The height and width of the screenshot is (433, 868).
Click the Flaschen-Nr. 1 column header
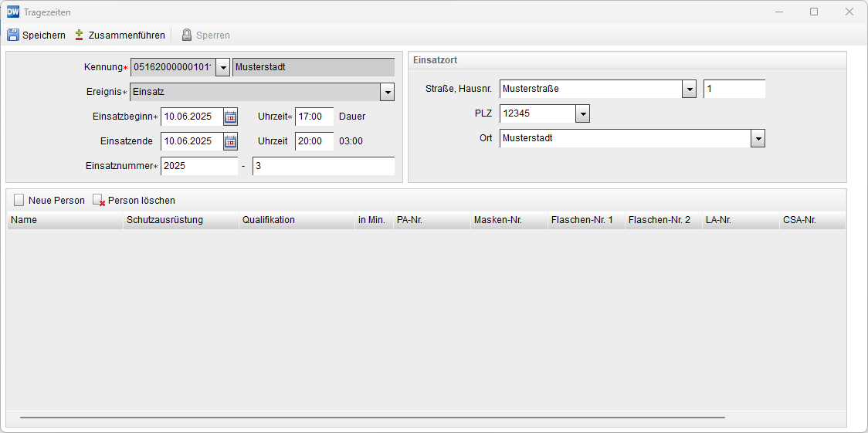click(586, 220)
